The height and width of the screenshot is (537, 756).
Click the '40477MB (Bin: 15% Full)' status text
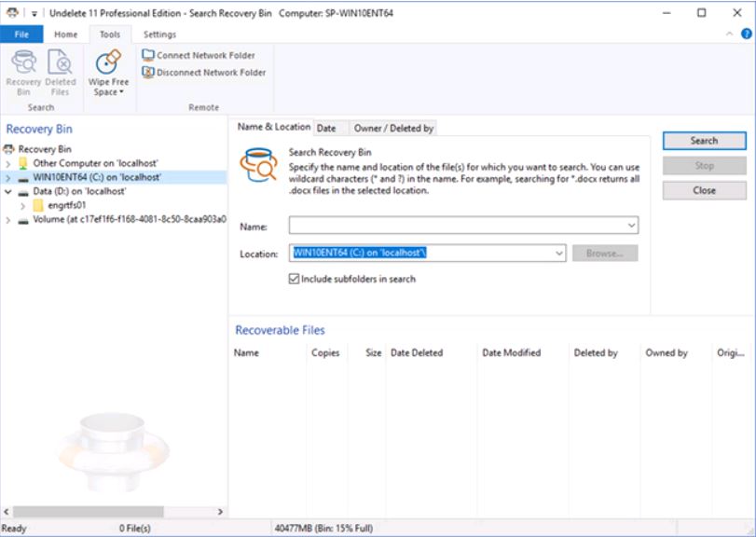323,529
